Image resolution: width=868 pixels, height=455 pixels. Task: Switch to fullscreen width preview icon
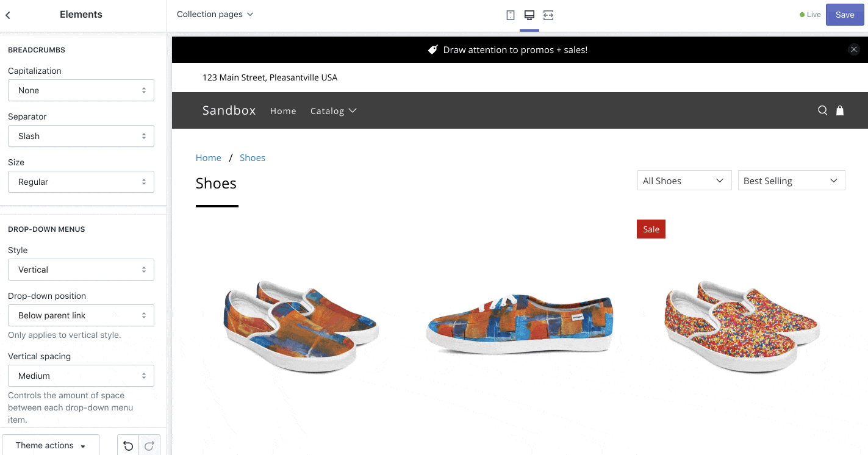point(548,15)
